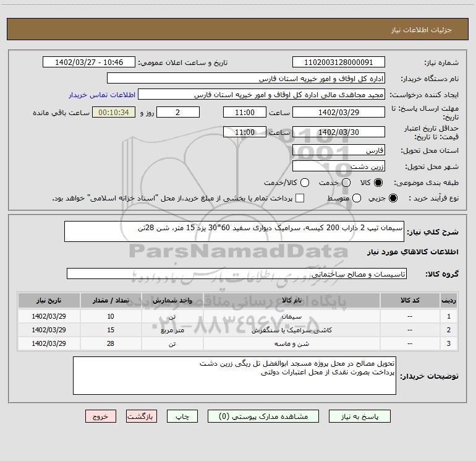The height and width of the screenshot is (461, 476).
Task: Click the response deadline date 1402/03/29 field
Action: (x=339, y=112)
